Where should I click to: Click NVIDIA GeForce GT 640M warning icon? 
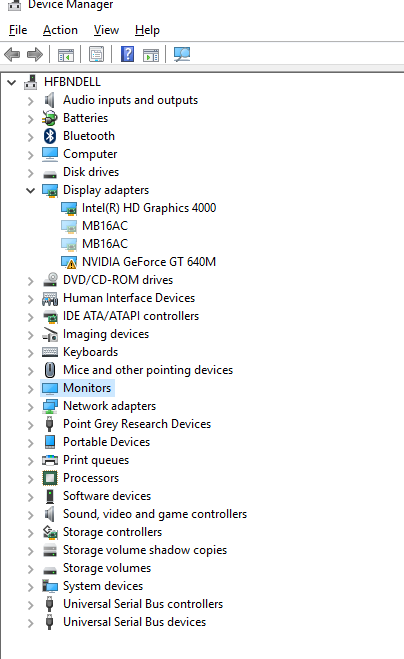69,262
